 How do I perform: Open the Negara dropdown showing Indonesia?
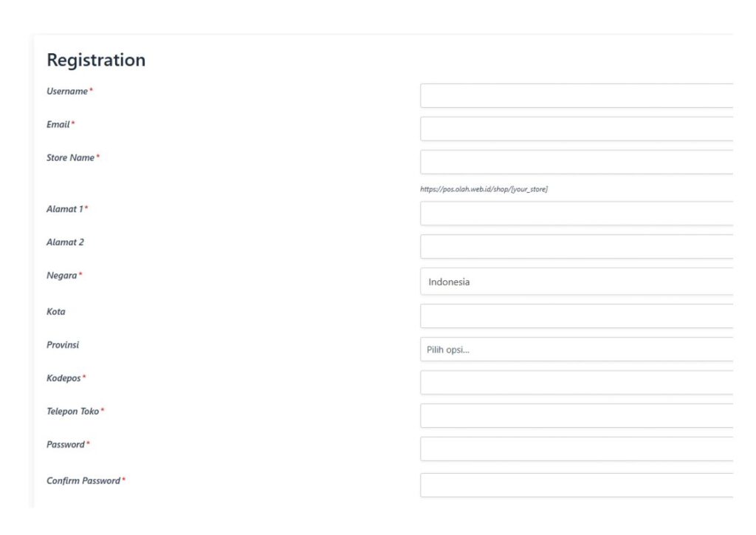pyautogui.click(x=576, y=282)
